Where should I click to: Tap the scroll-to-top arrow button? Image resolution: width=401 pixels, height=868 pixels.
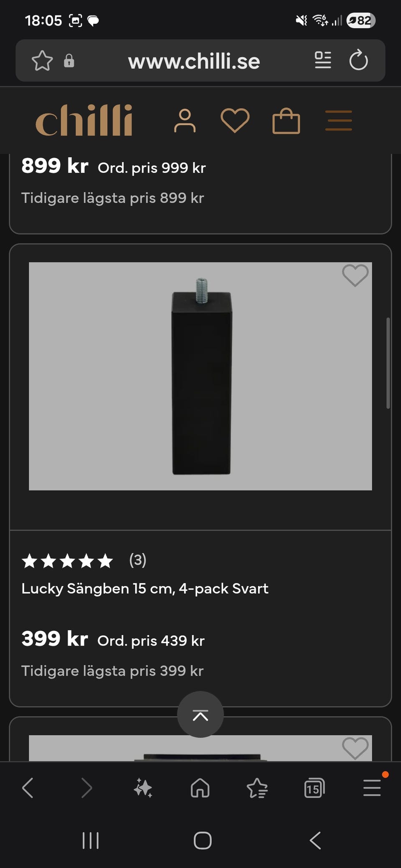click(x=200, y=714)
